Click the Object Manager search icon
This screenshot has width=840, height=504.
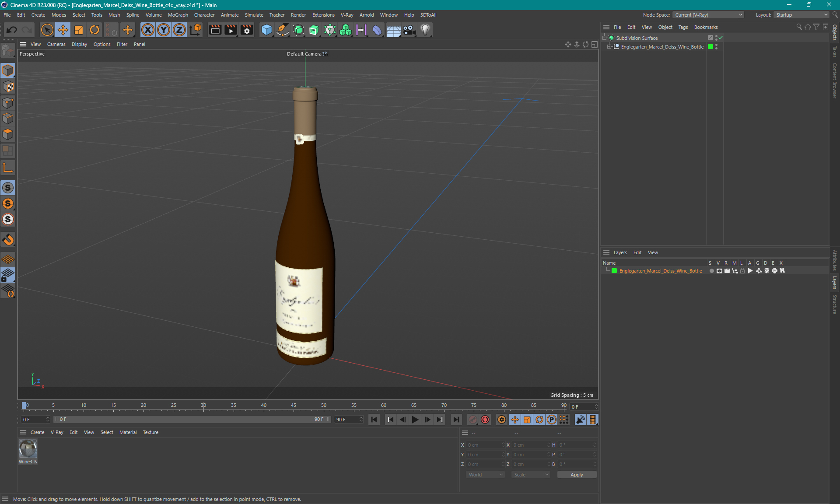pos(799,27)
